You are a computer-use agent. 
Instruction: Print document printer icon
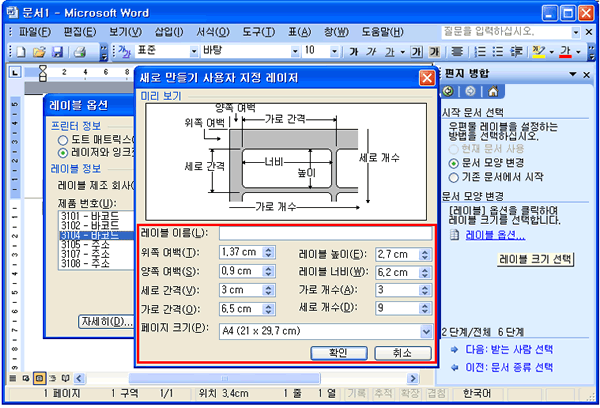80,52
